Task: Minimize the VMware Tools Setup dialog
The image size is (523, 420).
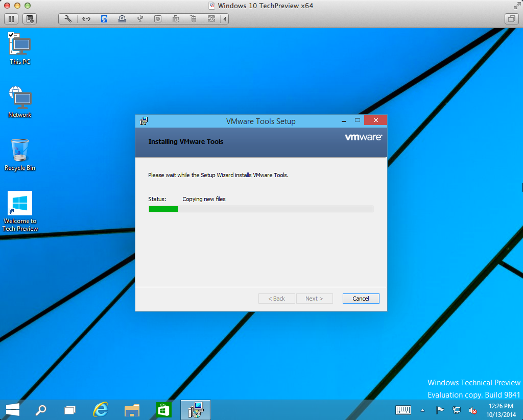Action: [x=344, y=120]
